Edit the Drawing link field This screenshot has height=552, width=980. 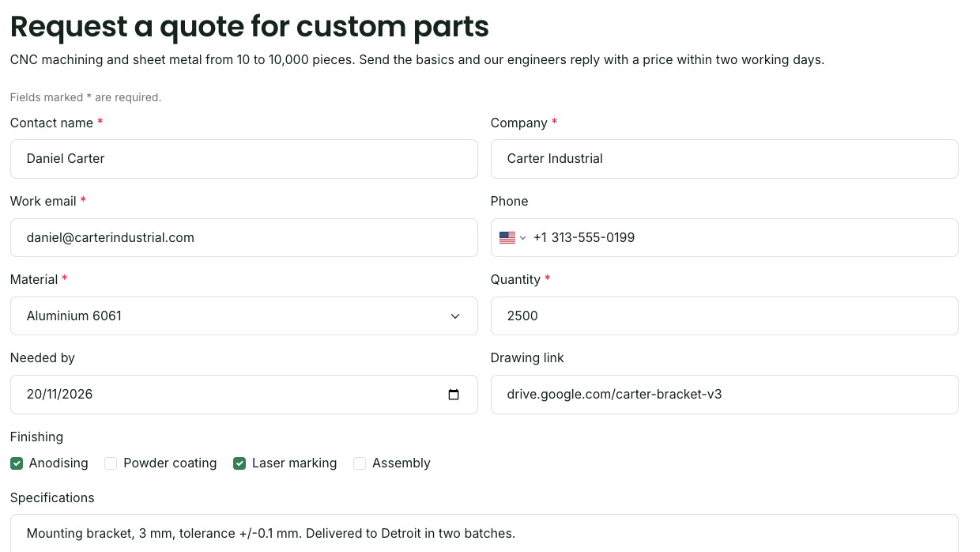pyautogui.click(x=724, y=394)
